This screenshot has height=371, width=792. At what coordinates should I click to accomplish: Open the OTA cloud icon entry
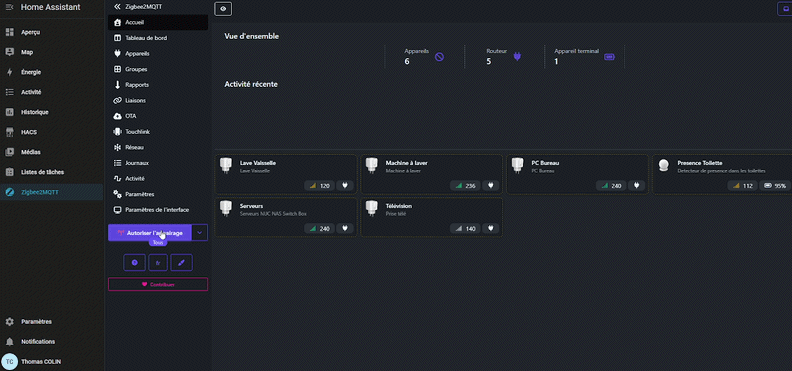[117, 116]
